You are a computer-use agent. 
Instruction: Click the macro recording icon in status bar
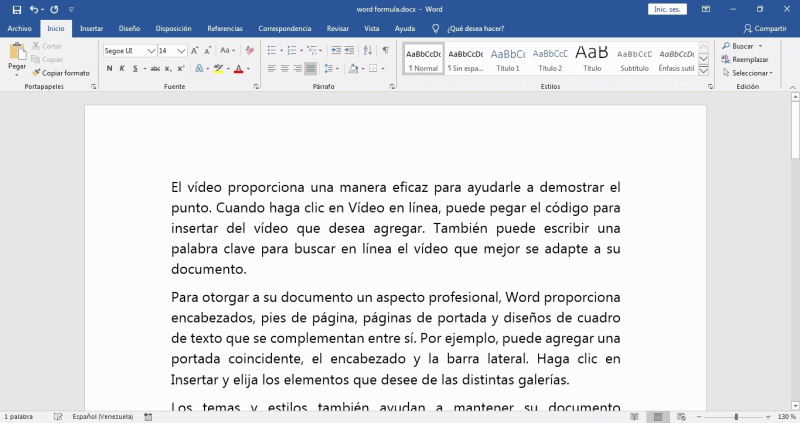point(148,417)
